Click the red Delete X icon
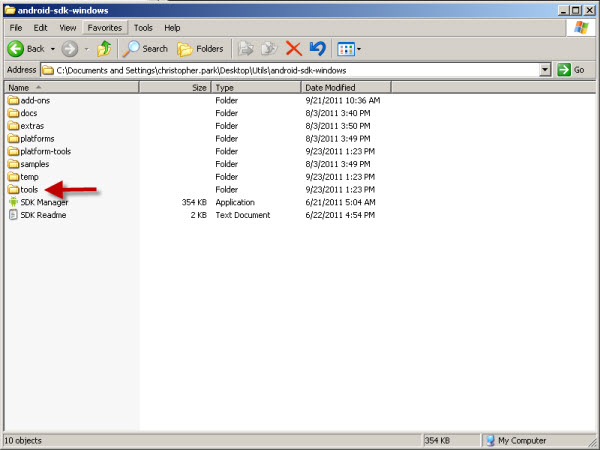Image resolution: width=600 pixels, height=450 pixels. (x=293, y=48)
